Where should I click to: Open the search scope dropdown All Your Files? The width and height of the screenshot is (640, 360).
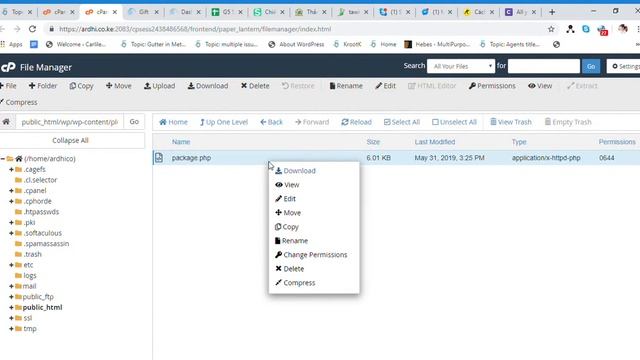(461, 66)
